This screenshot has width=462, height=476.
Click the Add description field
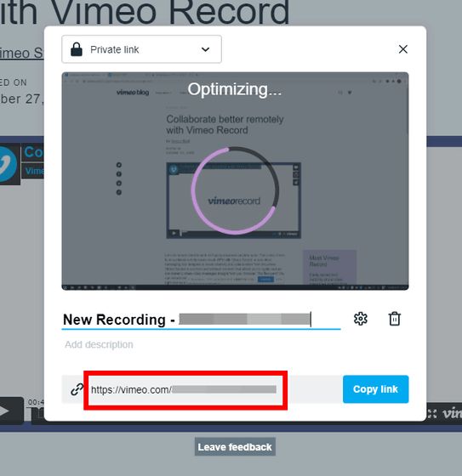pos(99,344)
